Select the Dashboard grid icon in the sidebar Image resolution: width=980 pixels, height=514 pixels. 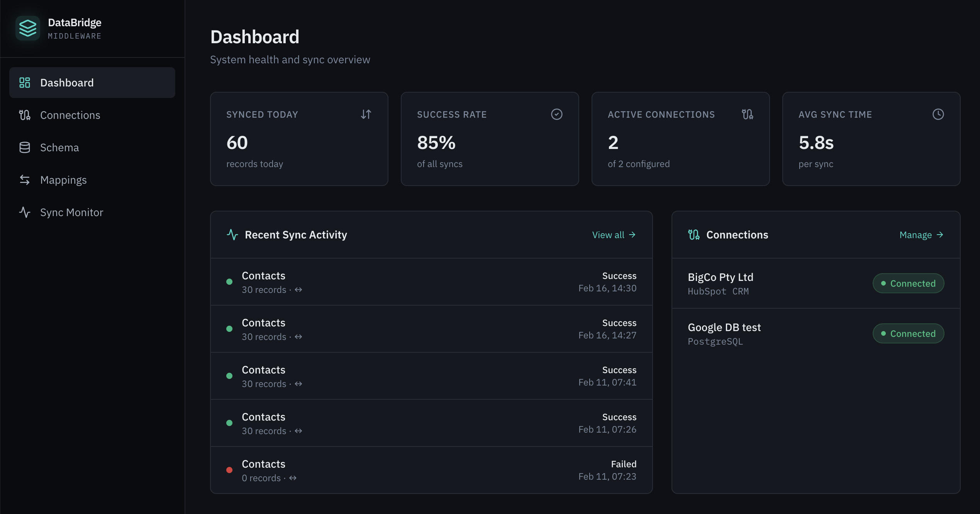click(x=25, y=82)
